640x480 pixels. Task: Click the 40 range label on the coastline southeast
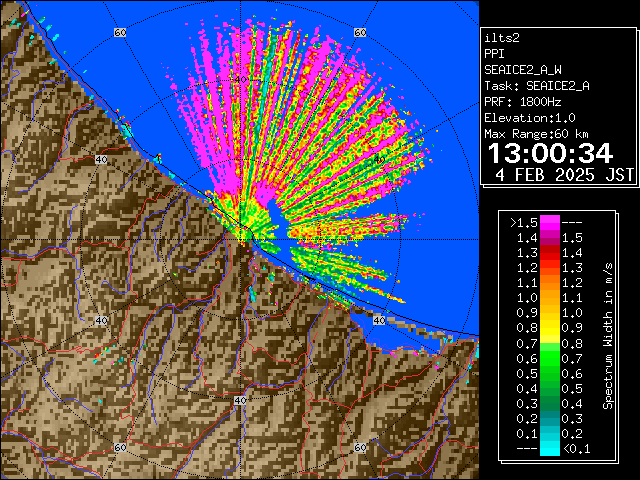tap(379, 320)
